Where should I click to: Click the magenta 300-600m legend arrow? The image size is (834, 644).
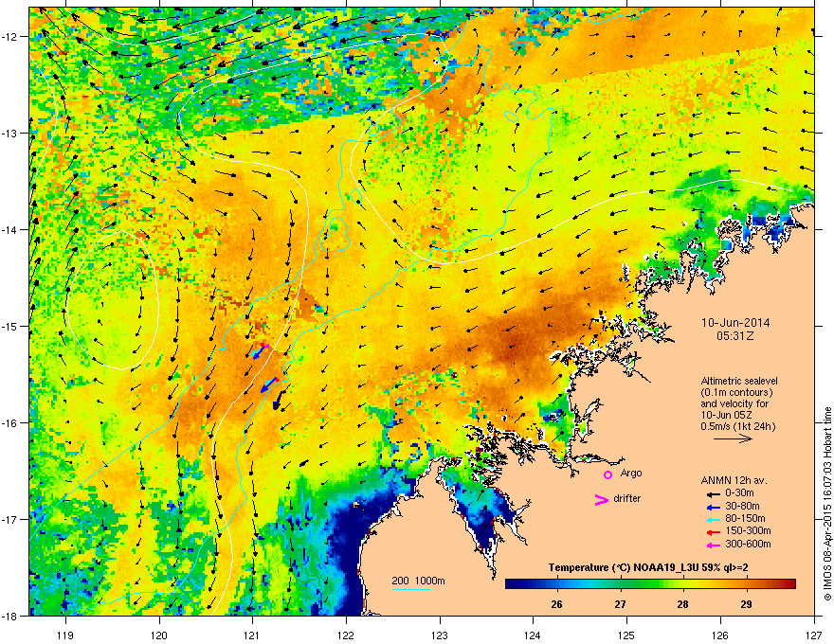click(x=714, y=545)
